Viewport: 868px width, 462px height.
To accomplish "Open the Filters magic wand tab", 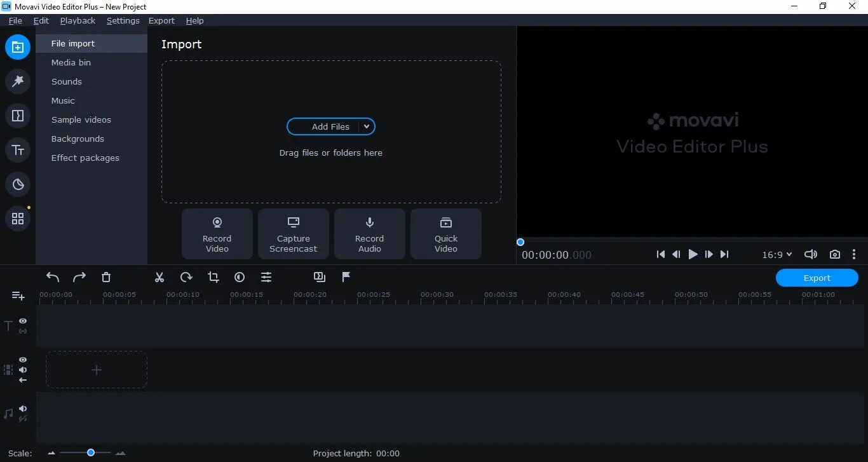I will coord(18,81).
